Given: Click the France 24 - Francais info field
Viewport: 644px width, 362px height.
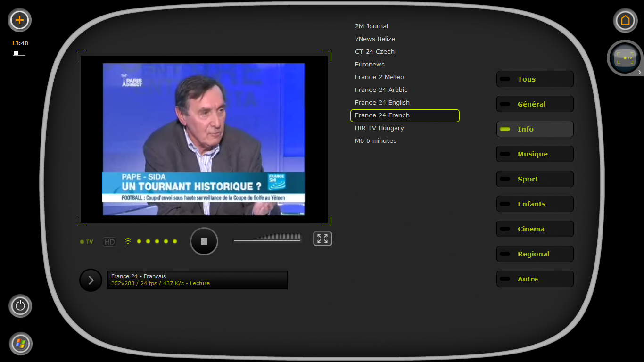Looking at the screenshot, I should point(198,280).
